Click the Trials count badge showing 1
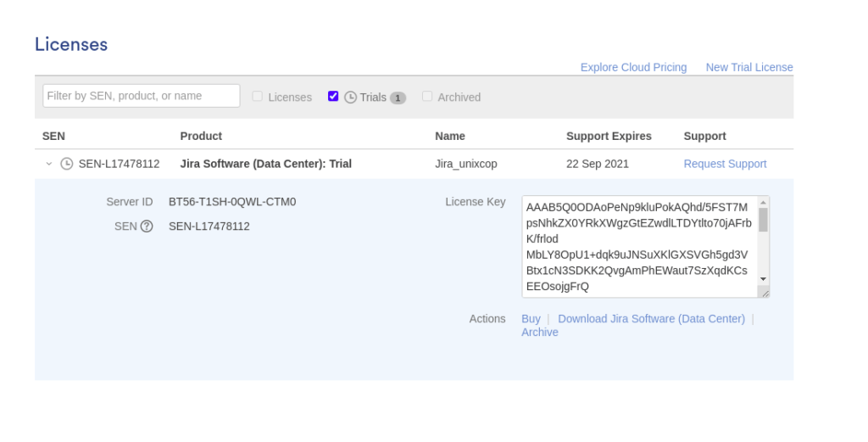This screenshot has height=442, width=868. 398,98
